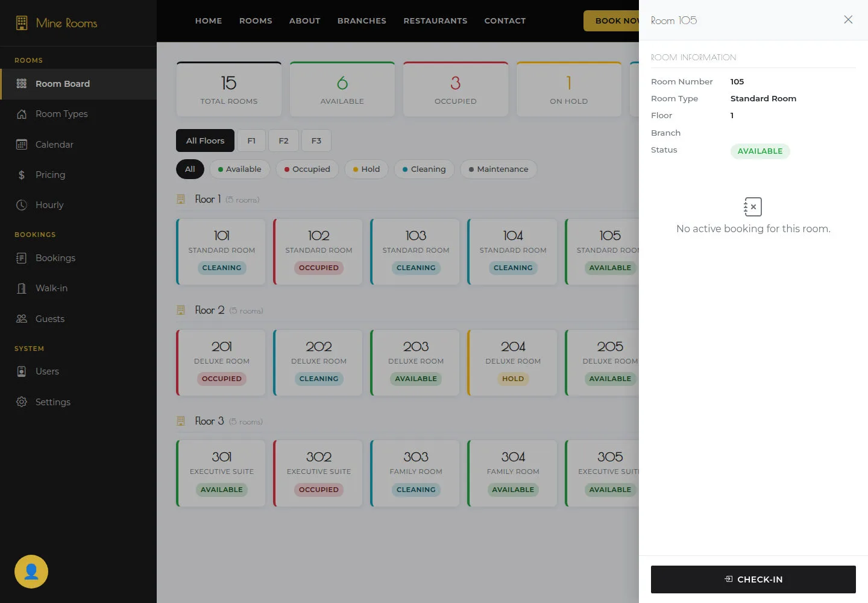Open the Settings page

pyautogui.click(x=78, y=402)
